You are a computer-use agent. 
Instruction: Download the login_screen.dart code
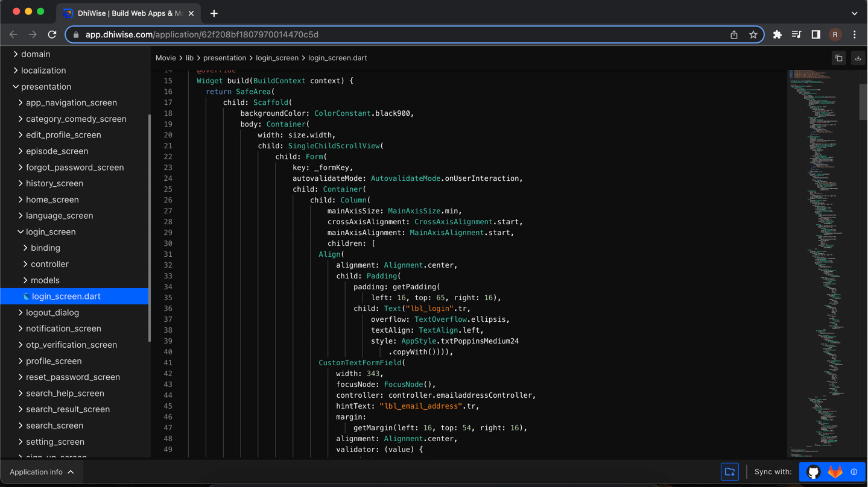click(858, 57)
